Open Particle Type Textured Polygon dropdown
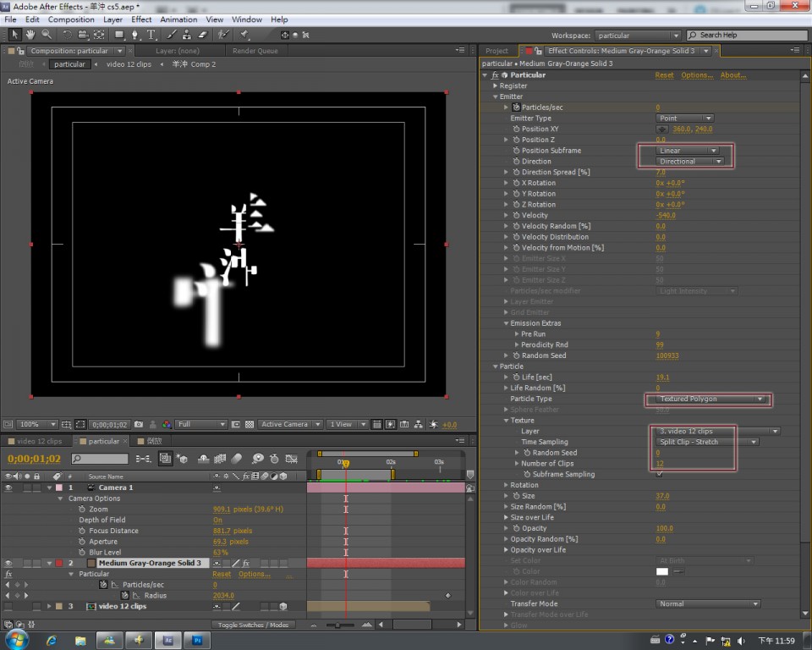The height and width of the screenshot is (650, 812). (709, 399)
